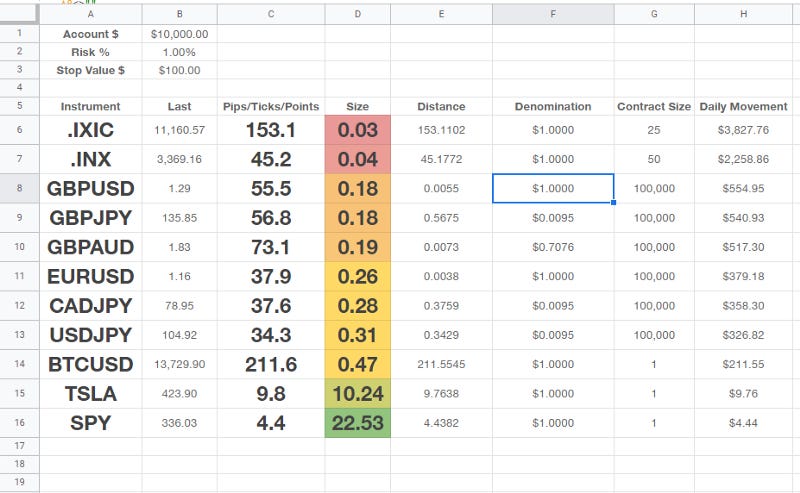Click the last price 13,729.90
The height and width of the screenshot is (493, 800).
point(180,364)
